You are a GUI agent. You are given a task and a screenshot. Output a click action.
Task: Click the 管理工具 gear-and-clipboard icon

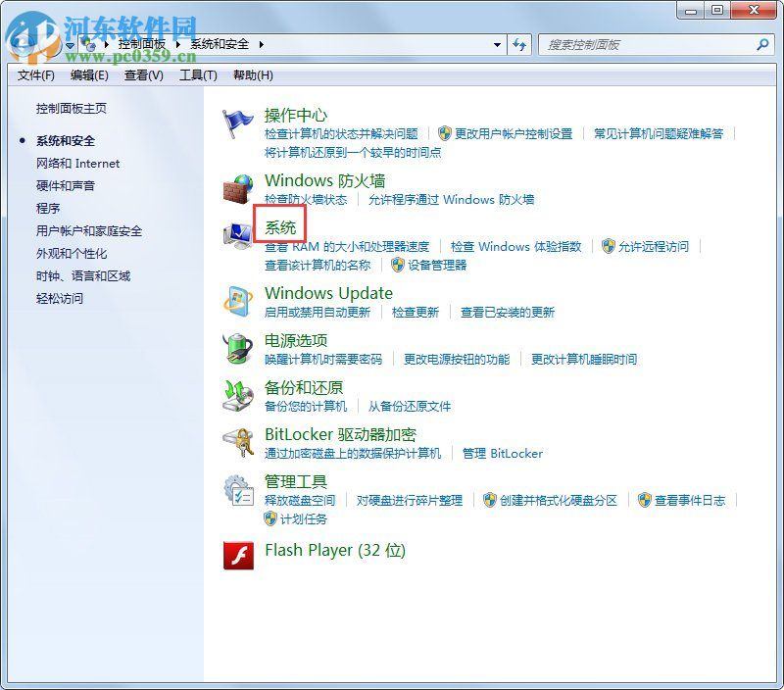pos(237,490)
